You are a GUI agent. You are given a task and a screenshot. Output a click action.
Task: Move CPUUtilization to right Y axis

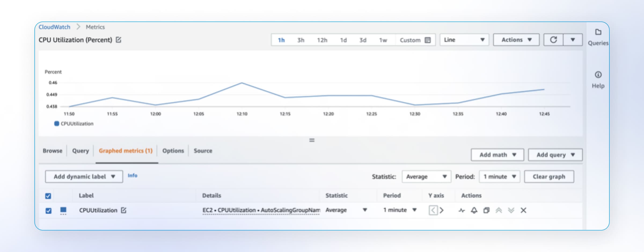point(441,210)
